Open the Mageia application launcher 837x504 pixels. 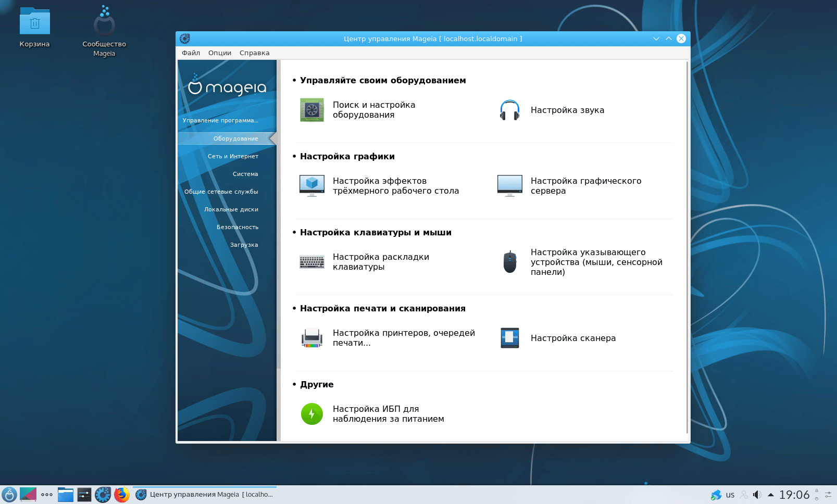point(9,495)
